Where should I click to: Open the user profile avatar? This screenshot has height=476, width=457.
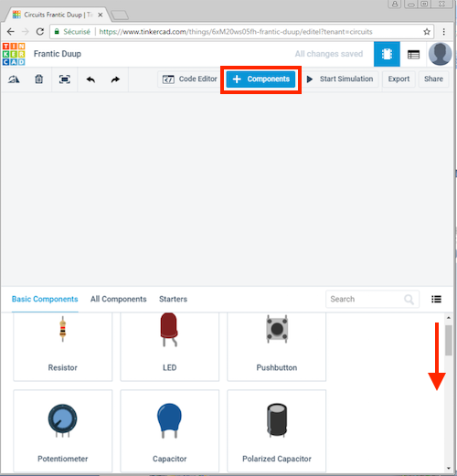point(440,54)
